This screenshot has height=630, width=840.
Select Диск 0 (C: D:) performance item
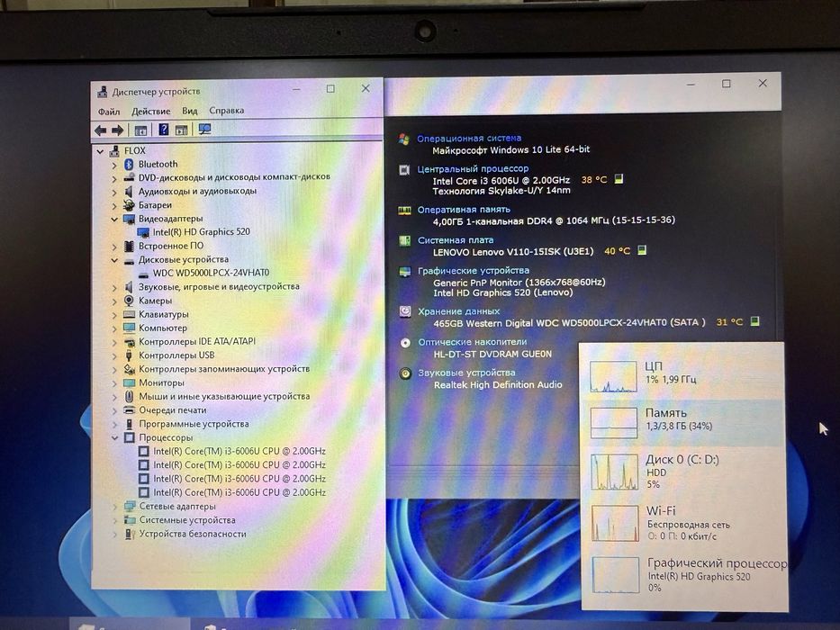682,472
